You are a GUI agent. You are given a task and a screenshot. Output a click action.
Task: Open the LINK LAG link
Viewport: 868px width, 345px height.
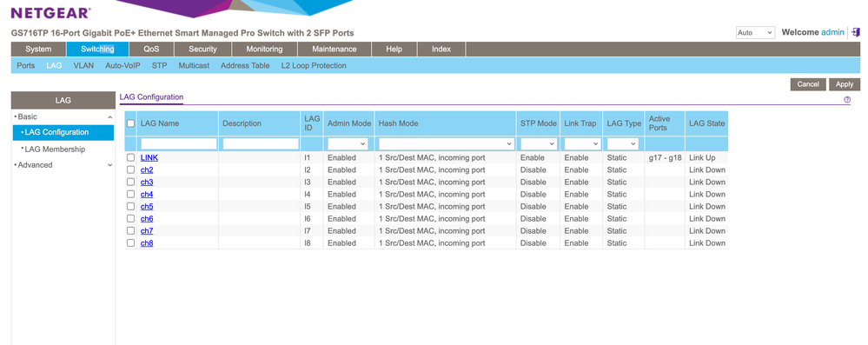click(149, 158)
